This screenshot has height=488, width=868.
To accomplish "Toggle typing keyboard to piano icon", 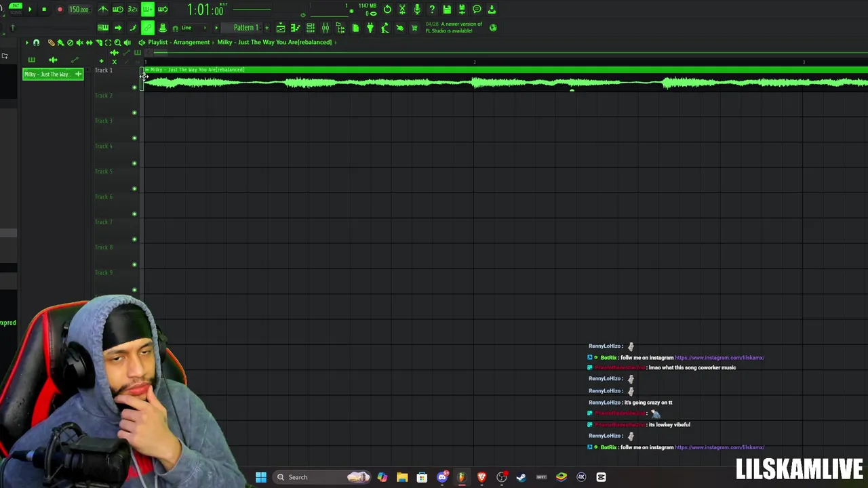I will [103, 28].
